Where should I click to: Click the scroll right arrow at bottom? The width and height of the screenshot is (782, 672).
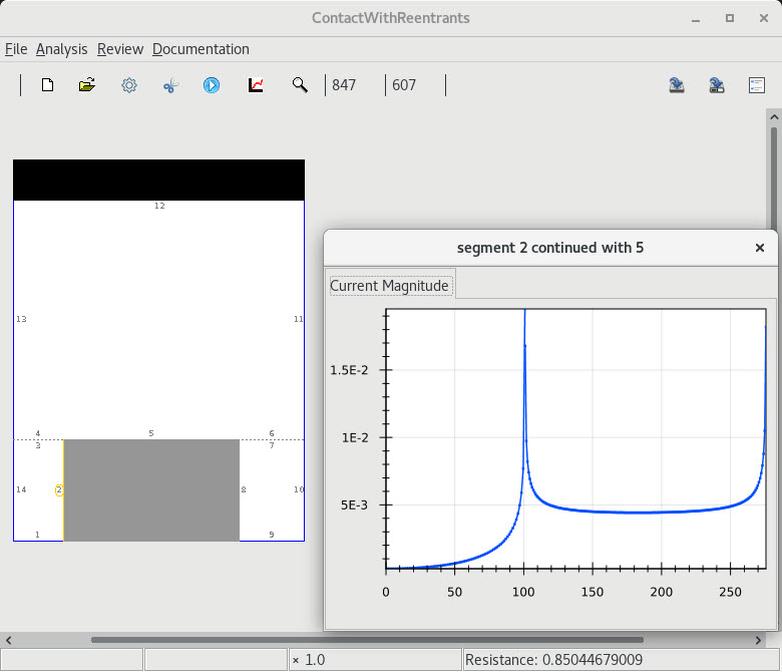(x=759, y=640)
